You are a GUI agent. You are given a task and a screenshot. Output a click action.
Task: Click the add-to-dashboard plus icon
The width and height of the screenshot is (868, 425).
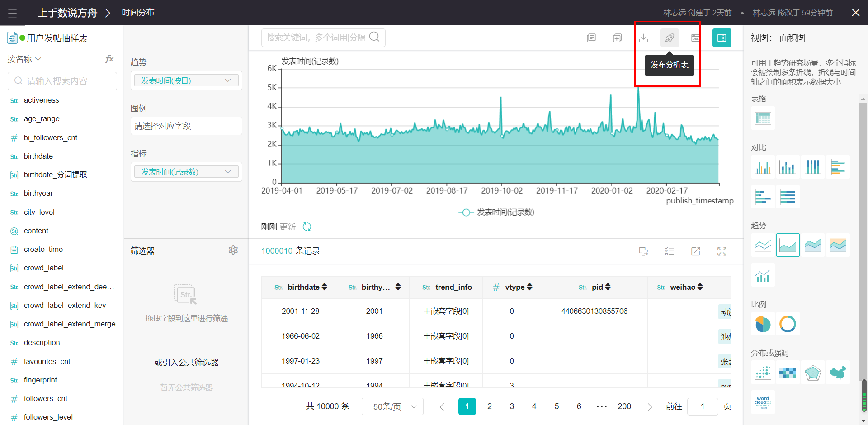click(618, 38)
